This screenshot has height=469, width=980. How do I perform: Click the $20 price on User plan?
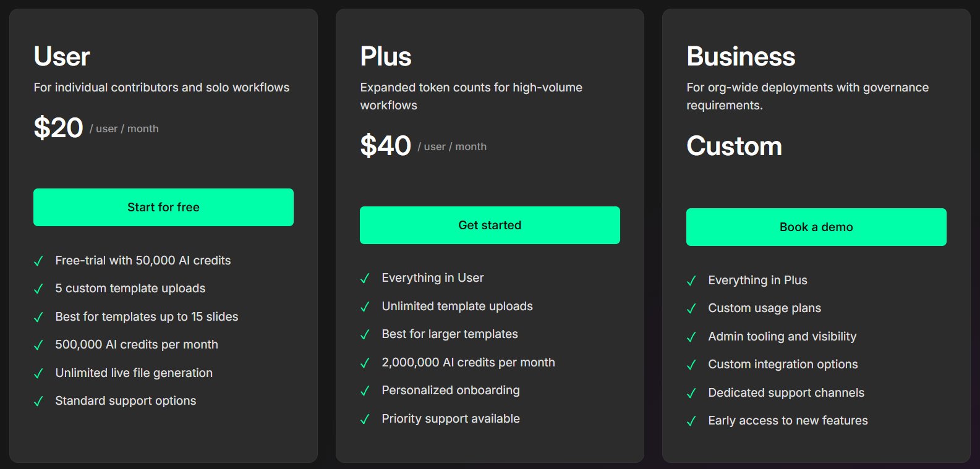coord(58,128)
